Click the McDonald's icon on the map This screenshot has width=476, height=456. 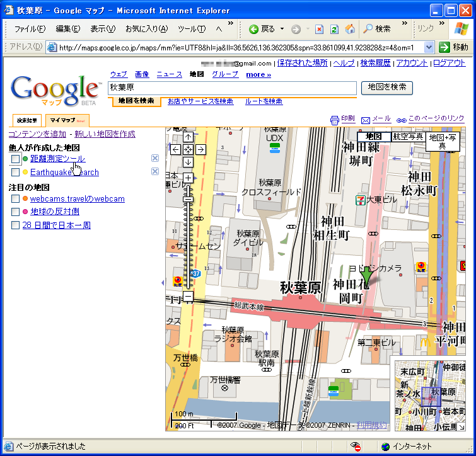(x=425, y=343)
